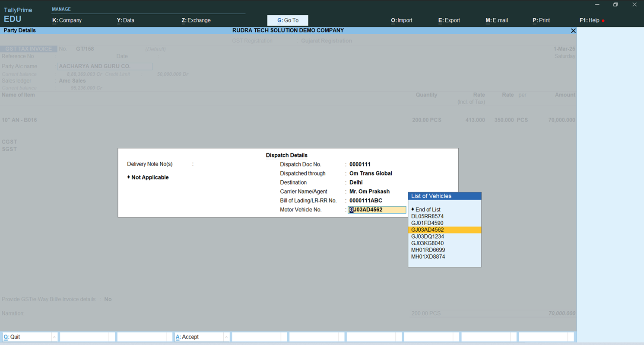This screenshot has width=644, height=345.
Task: Open the Company menu
Action: pyautogui.click(x=67, y=20)
